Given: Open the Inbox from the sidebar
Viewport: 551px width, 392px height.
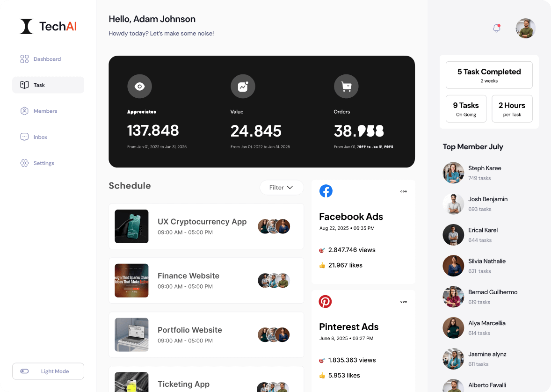Looking at the screenshot, I should click(40, 137).
